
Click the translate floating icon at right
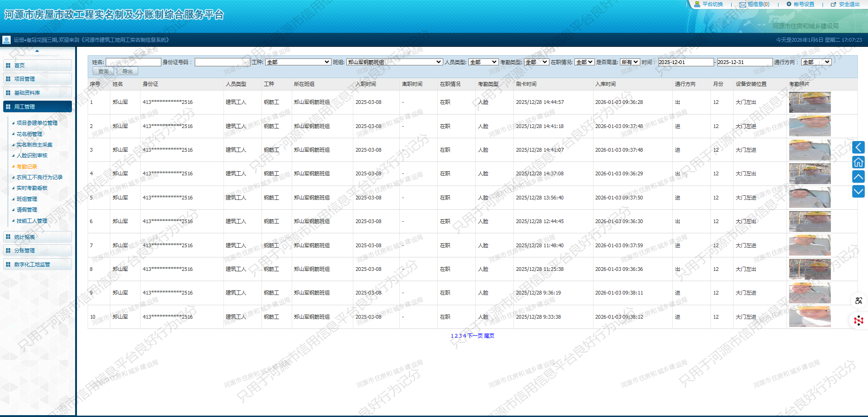(x=858, y=301)
